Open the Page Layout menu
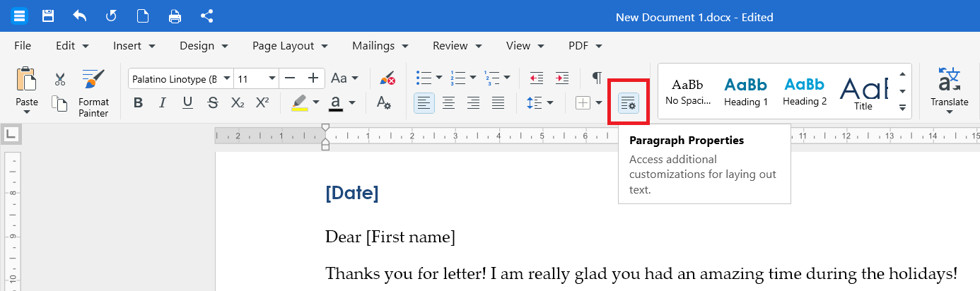Screen dimensions: 980x291 tap(291, 45)
